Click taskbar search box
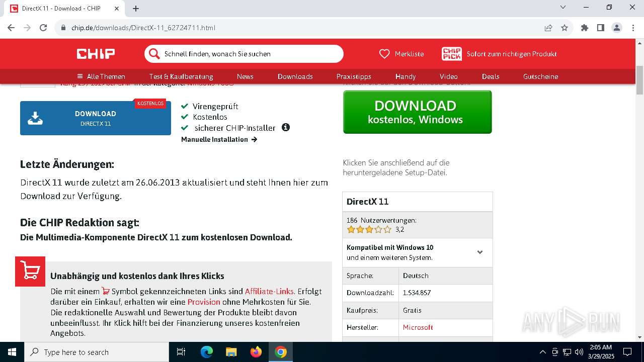The height and width of the screenshot is (362, 644). (x=97, y=352)
